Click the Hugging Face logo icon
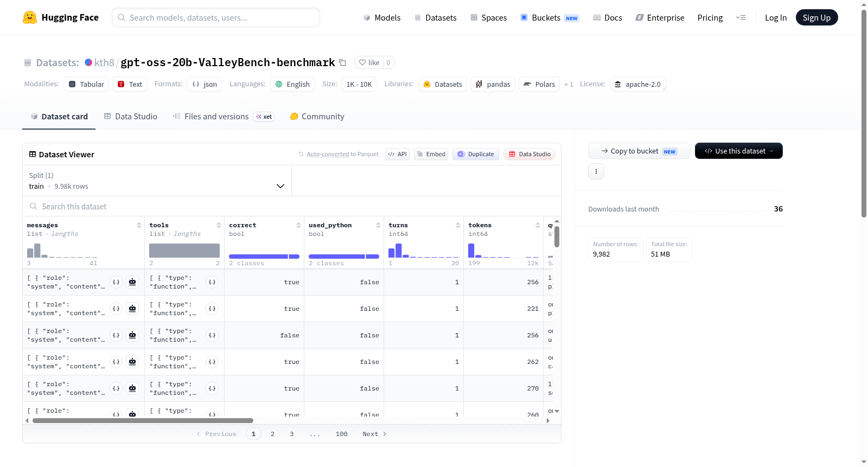 (30, 17)
